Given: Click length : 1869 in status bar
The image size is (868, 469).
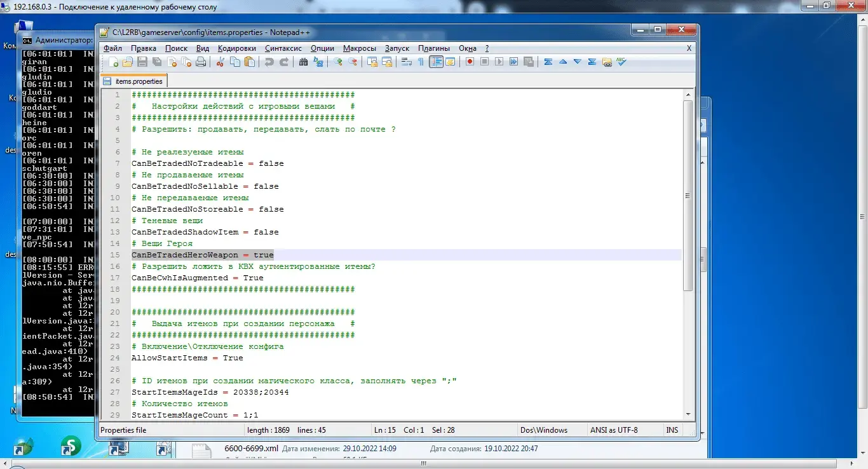Looking at the screenshot, I should point(268,430).
